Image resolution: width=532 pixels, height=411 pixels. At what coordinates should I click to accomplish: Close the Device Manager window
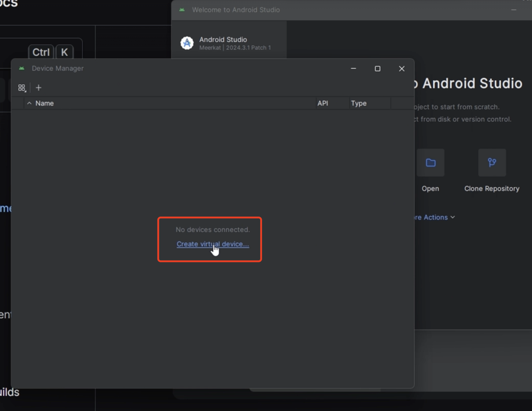pyautogui.click(x=402, y=68)
